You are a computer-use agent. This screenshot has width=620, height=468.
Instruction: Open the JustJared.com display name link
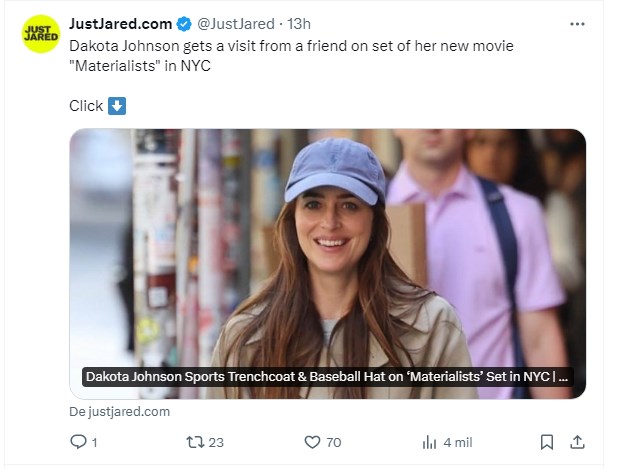pyautogui.click(x=121, y=24)
